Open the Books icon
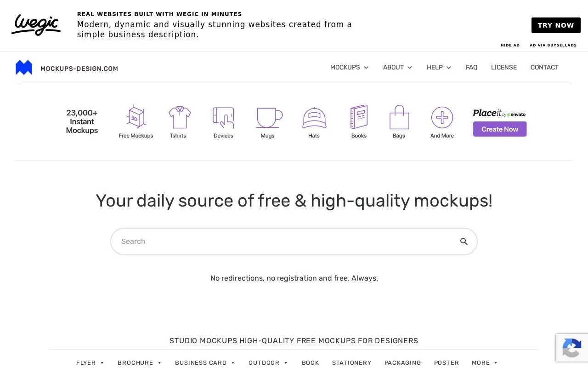 [x=359, y=117]
